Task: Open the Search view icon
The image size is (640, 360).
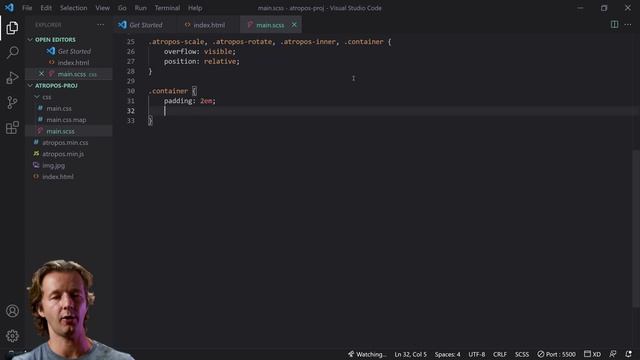Action: click(x=12, y=52)
